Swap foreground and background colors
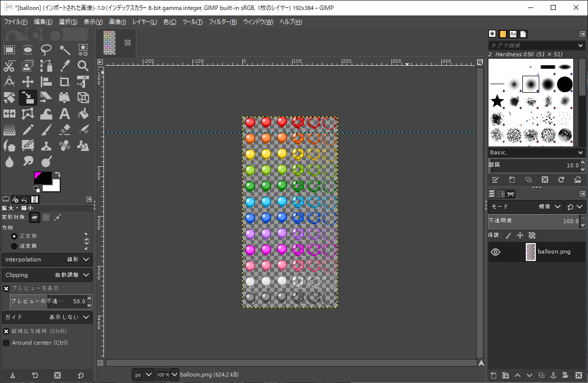This screenshot has width=588, height=383. click(x=57, y=174)
